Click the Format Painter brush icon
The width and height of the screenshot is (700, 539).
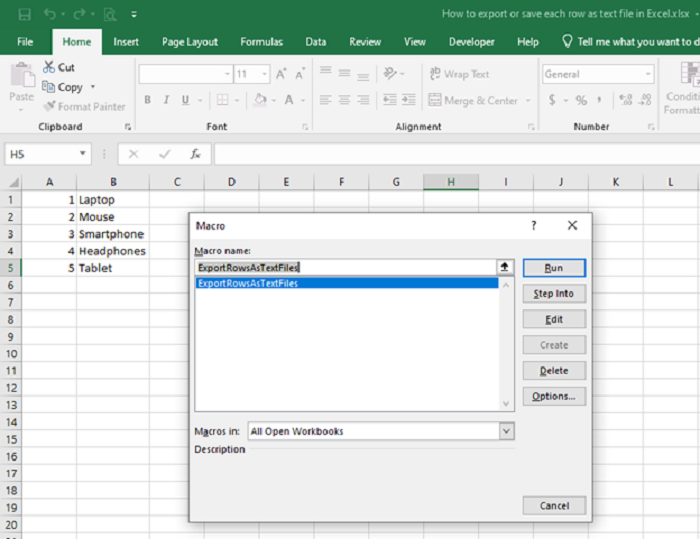[x=49, y=106]
